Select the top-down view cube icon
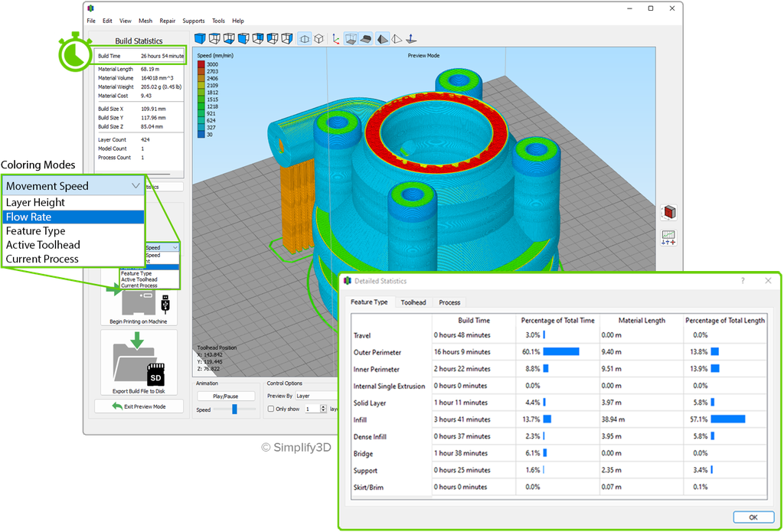 (x=214, y=38)
